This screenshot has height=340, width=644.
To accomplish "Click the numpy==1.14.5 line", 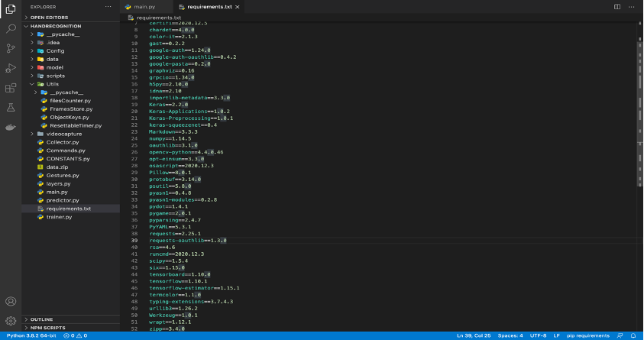I will point(170,138).
